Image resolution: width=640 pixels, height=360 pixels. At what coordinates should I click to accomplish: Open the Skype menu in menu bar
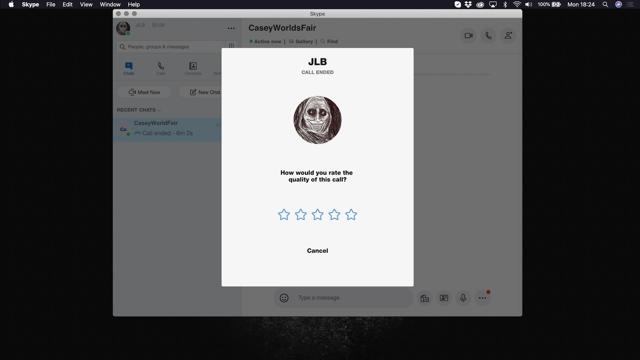coord(30,4)
